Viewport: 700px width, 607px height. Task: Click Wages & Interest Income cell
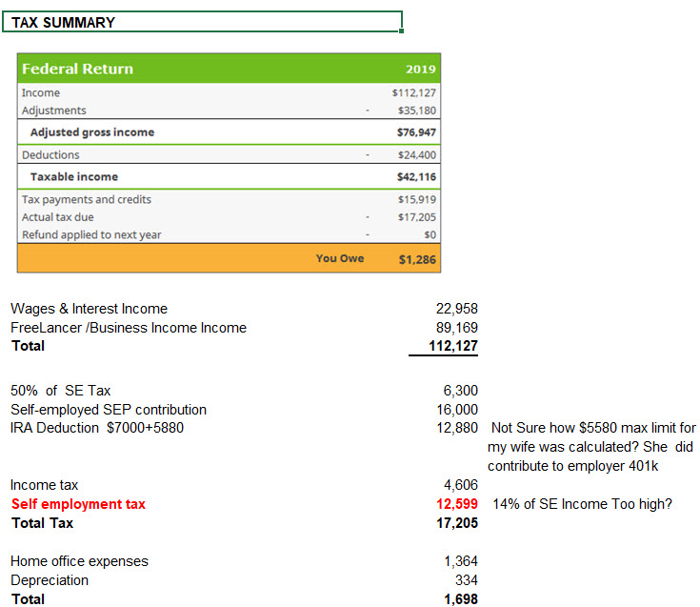point(89,309)
